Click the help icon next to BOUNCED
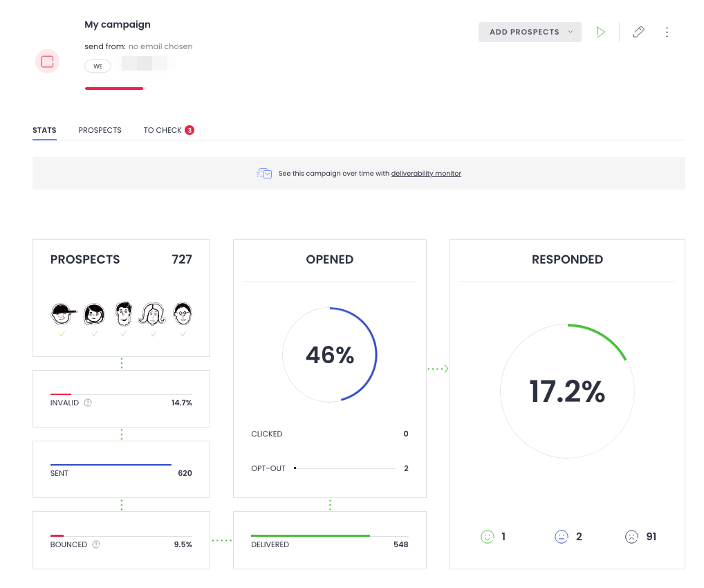The image size is (704, 588). 96,544
